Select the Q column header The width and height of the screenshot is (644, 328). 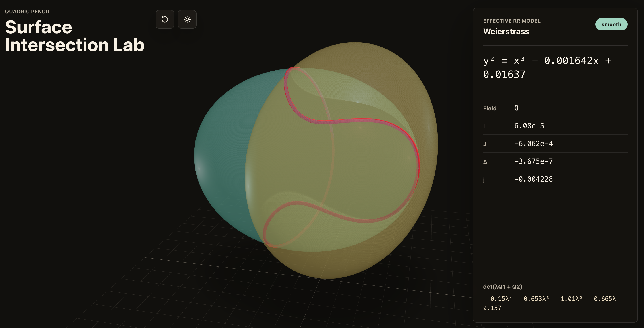(x=516, y=108)
